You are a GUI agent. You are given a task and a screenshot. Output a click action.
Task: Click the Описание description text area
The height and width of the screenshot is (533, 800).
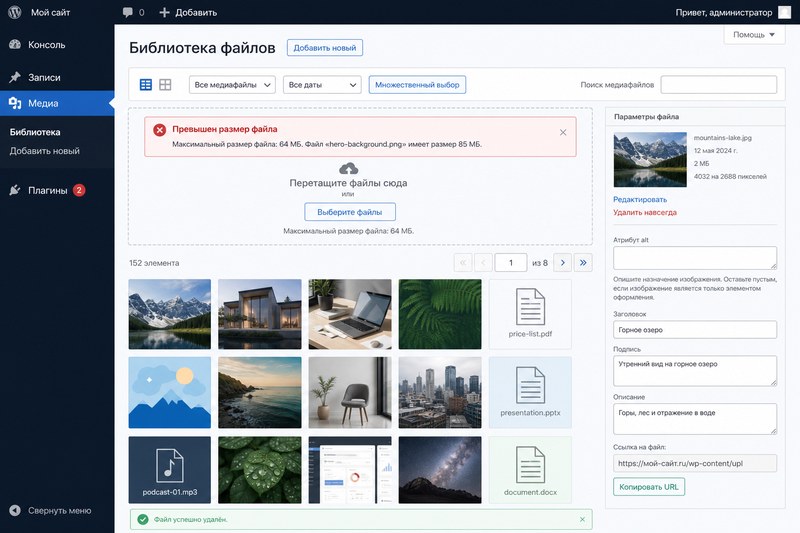coord(695,419)
